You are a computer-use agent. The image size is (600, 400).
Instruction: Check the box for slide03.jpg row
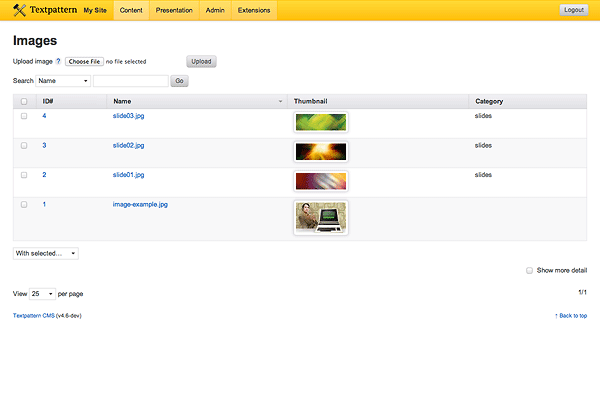coord(24,116)
